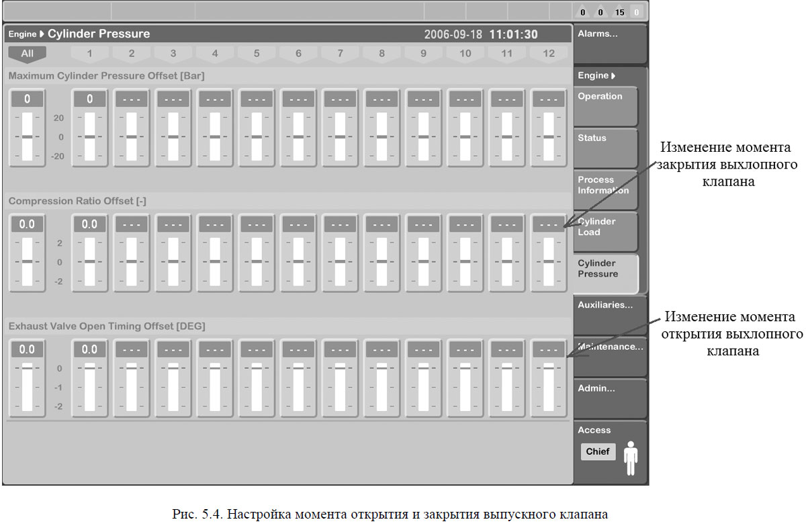
Task: Click the alarm counter showing 15
Action: pyautogui.click(x=619, y=12)
